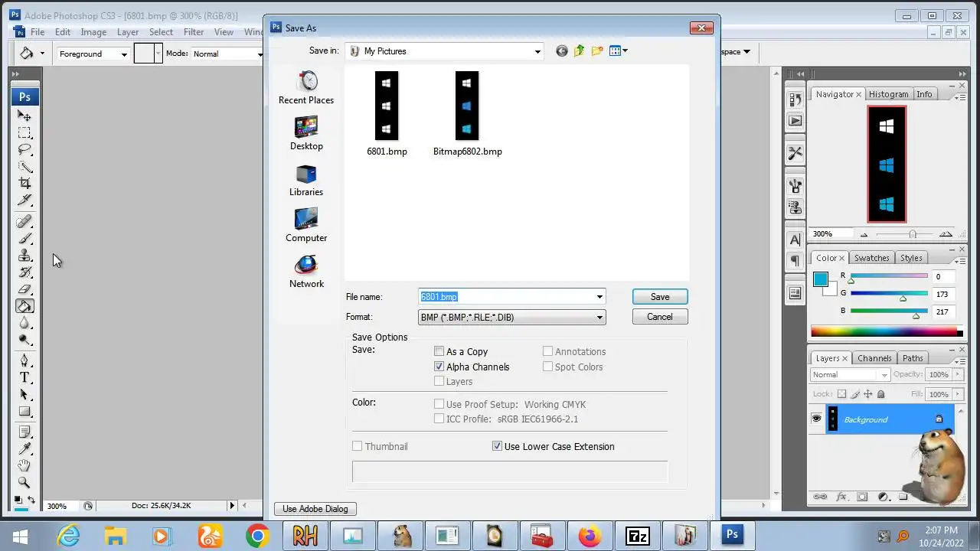Open the Save in folder dropdown
Viewport: 980px width, 551px height.
tap(537, 51)
